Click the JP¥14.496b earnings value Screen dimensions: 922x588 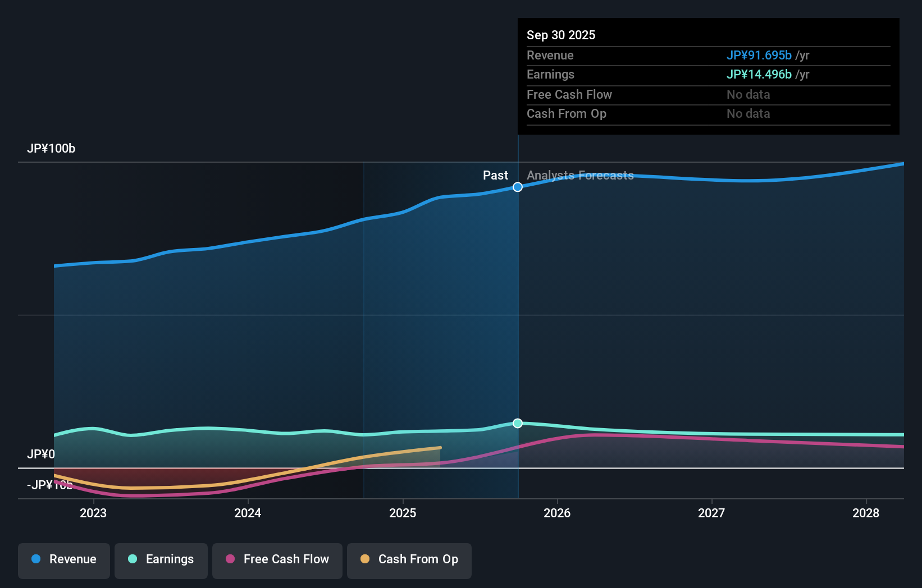(x=759, y=74)
